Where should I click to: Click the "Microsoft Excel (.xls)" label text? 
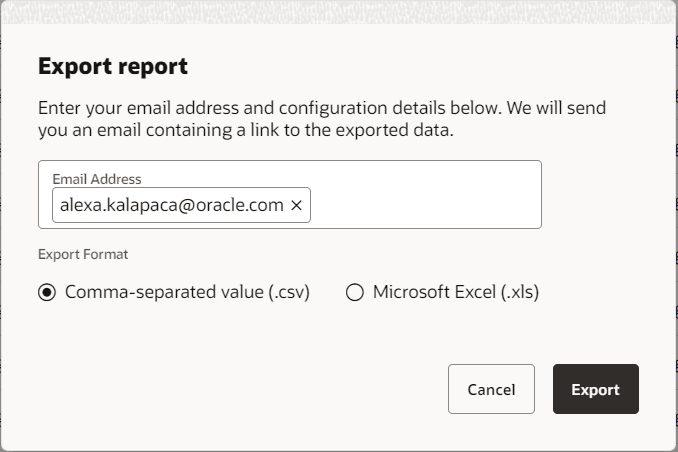pos(456,293)
